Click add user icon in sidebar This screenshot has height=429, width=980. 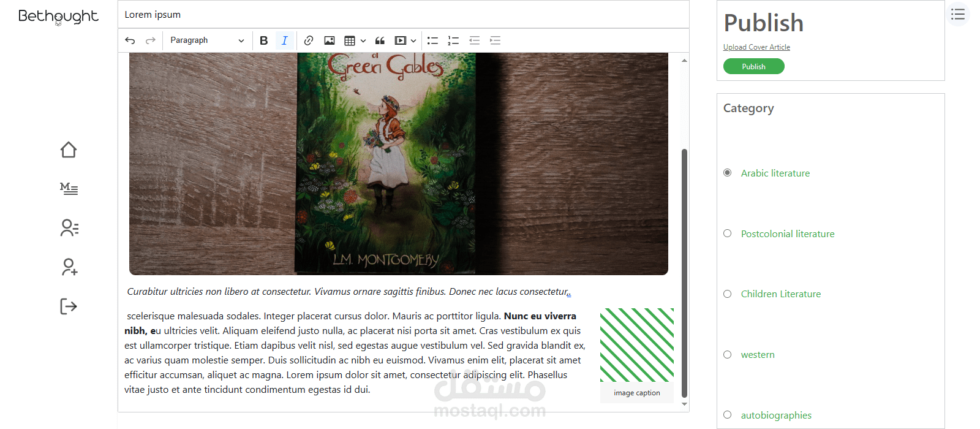pyautogui.click(x=69, y=267)
